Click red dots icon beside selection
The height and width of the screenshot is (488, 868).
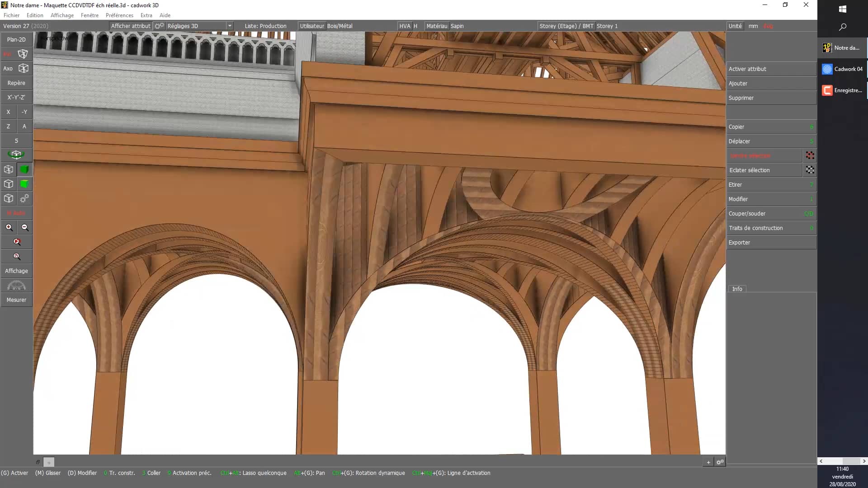(x=810, y=155)
